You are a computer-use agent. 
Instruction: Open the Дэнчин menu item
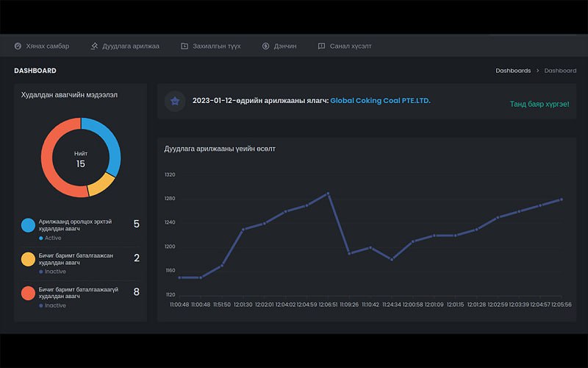pyautogui.click(x=279, y=46)
